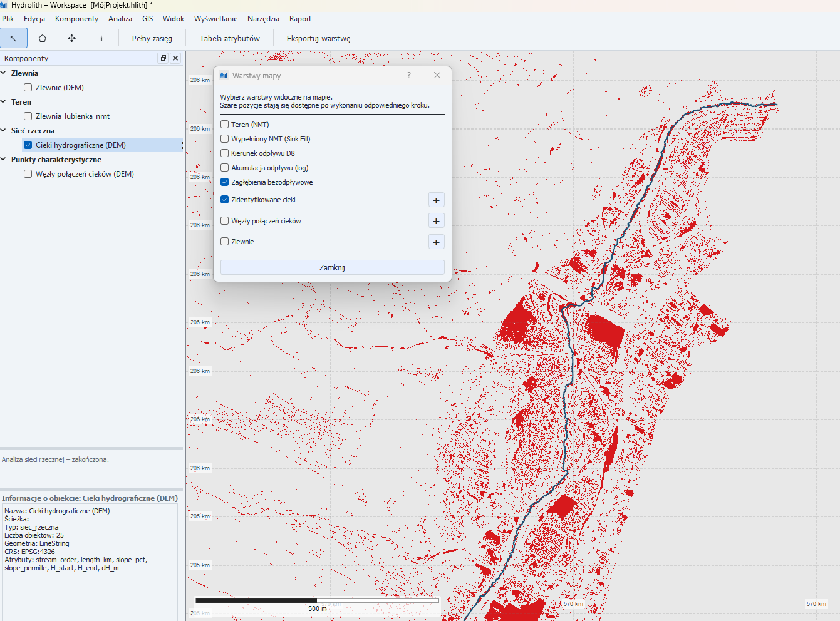Collapse the Zlewnia tree group
840x621 pixels.
pyautogui.click(x=4, y=73)
